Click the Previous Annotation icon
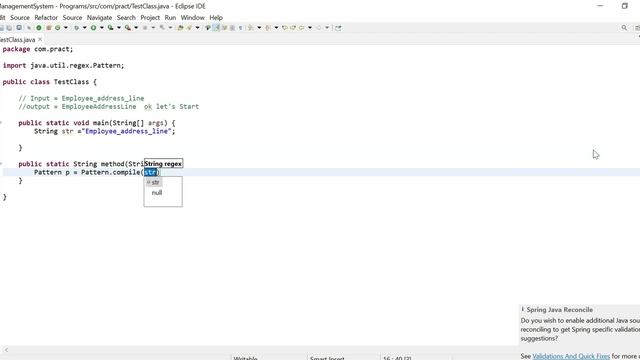Screen dimensions: 640x360 point(268,28)
